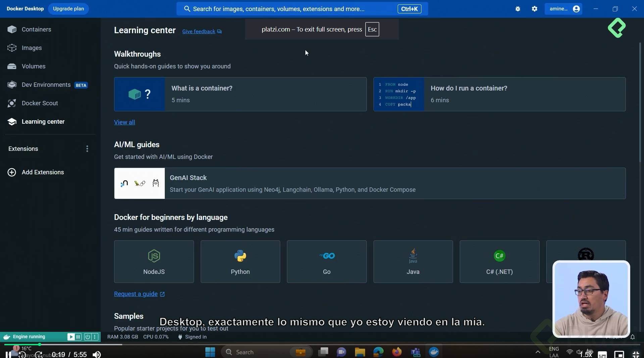Click the Ctrl+K shortcut badge

(x=409, y=9)
